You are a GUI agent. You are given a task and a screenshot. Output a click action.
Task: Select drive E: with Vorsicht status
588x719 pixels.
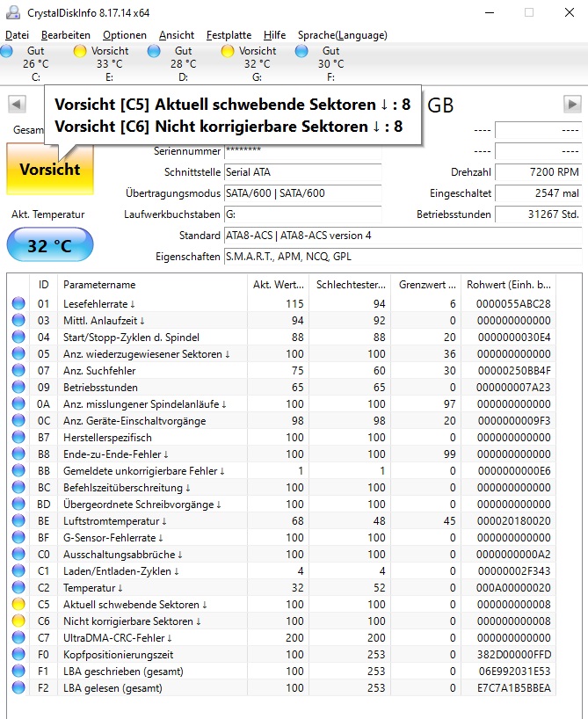pyautogui.click(x=101, y=64)
